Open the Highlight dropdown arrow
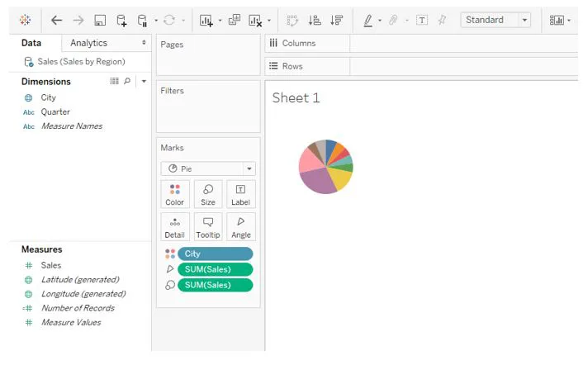Image resolution: width=588 pixels, height=365 pixels. point(380,21)
